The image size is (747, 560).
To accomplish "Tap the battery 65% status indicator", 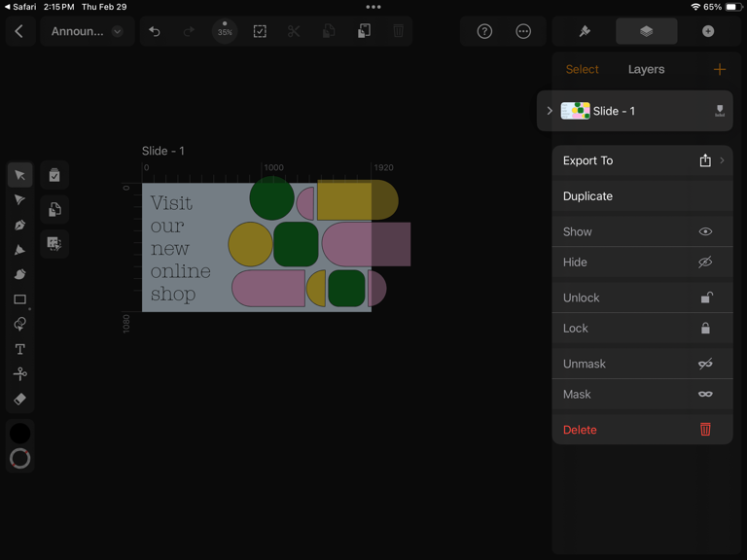I will click(723, 7).
